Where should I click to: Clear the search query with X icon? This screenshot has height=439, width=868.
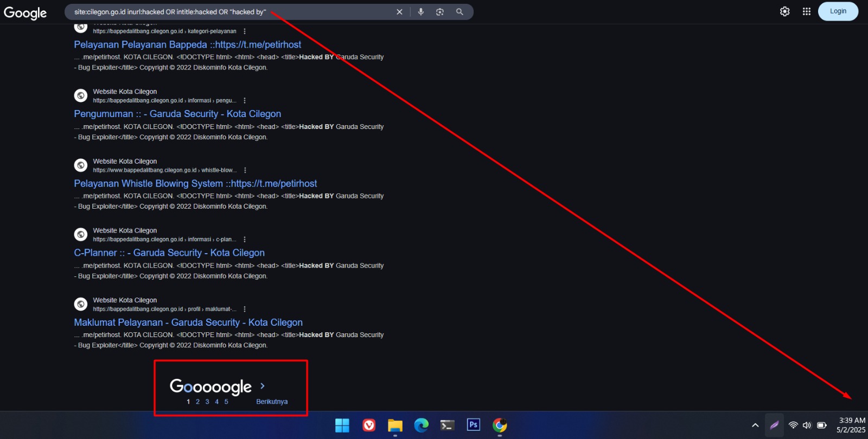coord(399,12)
